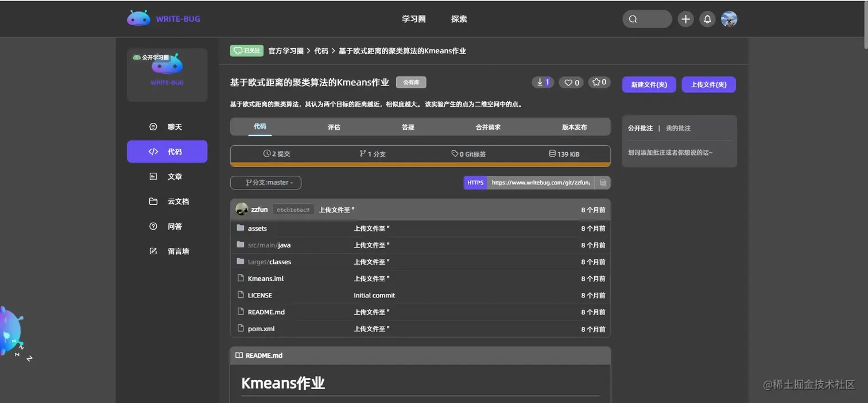Switch to 我的批注 tab
Viewport: 868px width, 403px height.
pyautogui.click(x=678, y=128)
